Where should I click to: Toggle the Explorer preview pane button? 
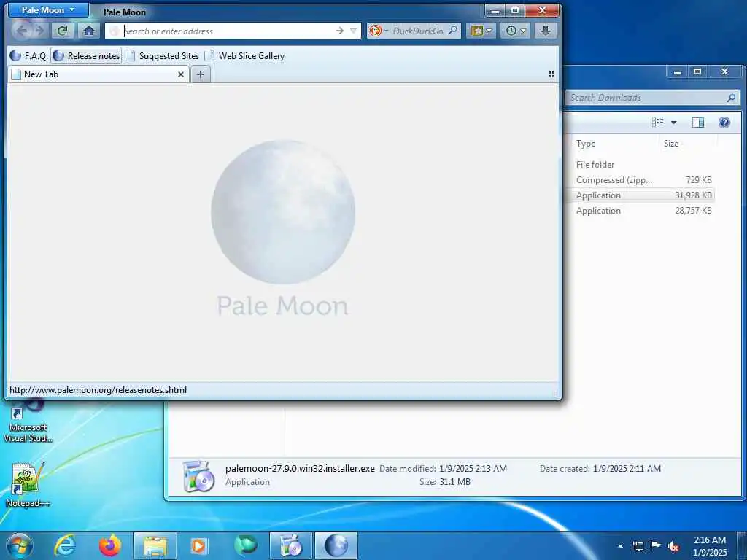698,122
